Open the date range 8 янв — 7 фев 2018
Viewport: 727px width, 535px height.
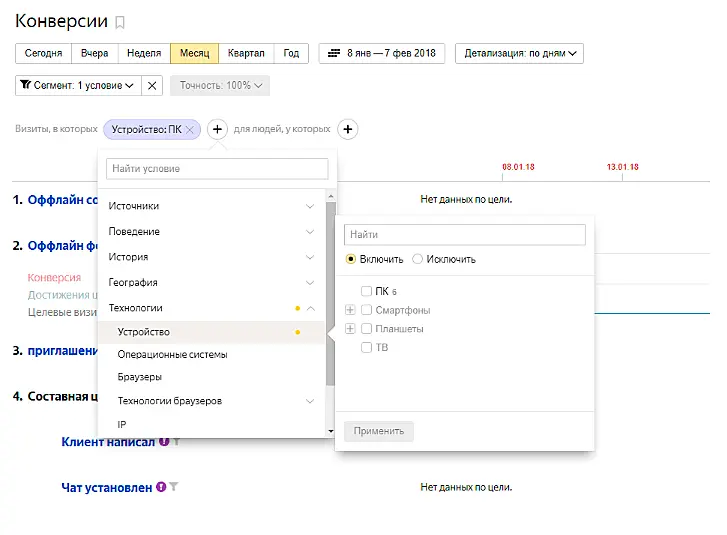pyautogui.click(x=383, y=54)
